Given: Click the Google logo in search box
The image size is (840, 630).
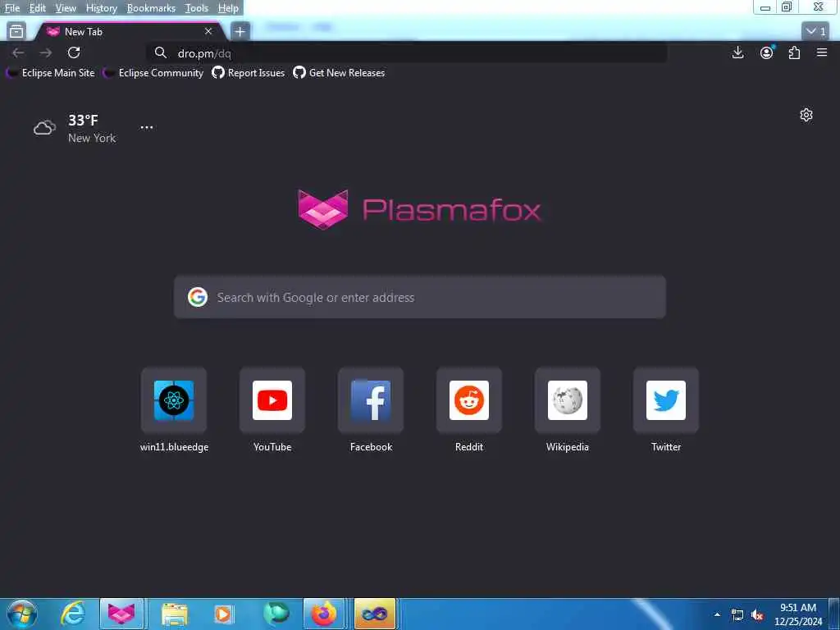Looking at the screenshot, I should (x=197, y=297).
